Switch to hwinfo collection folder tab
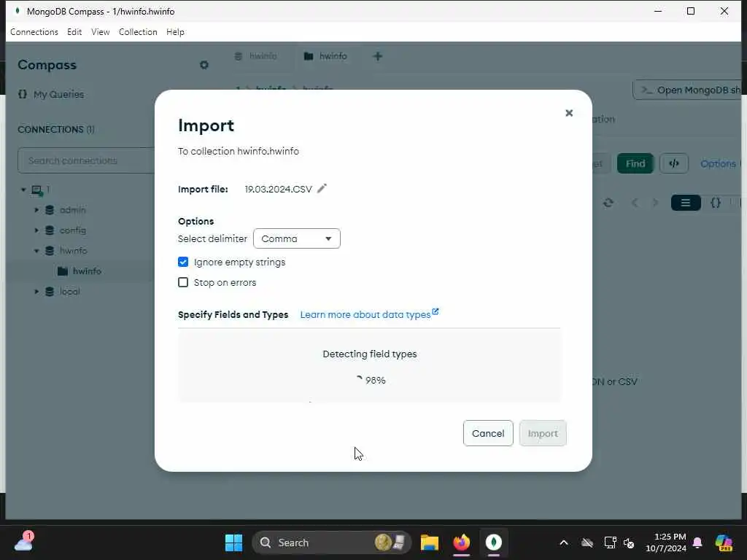Viewport: 747px width, 560px height. coord(326,56)
